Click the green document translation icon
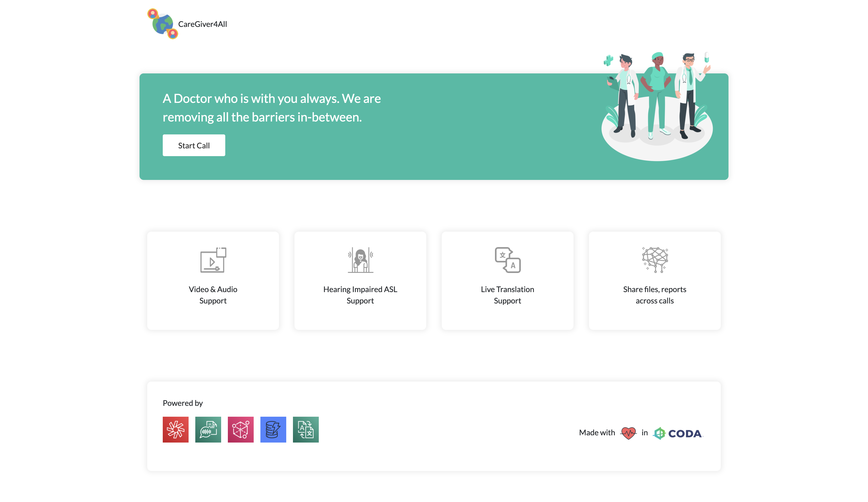Viewport: 868px width, 502px height. pos(306,429)
